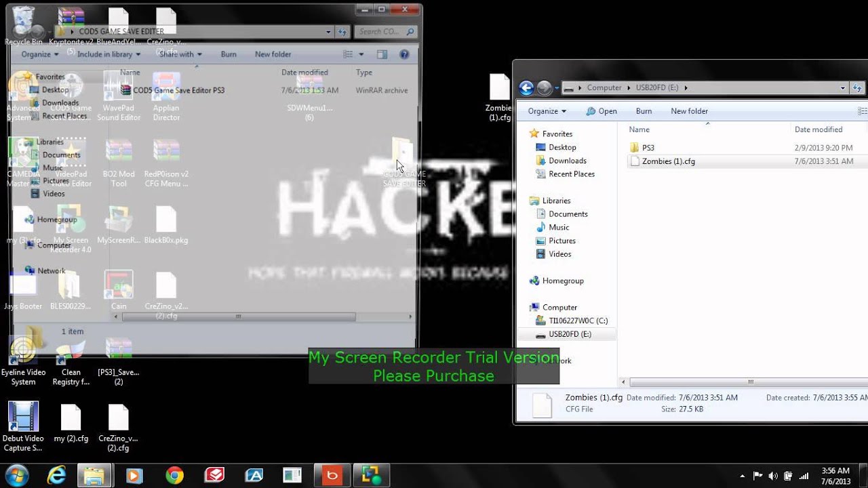Screen dimensions: 868x488
Task: Open the Start menu
Action: coord(16,476)
